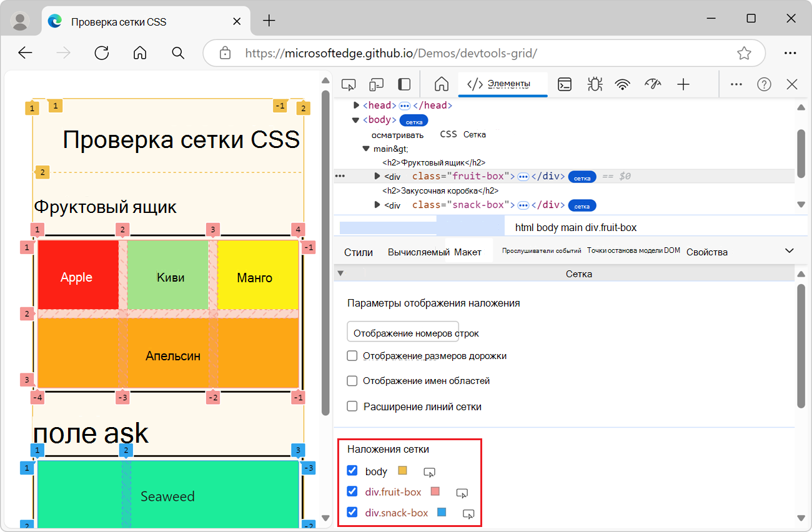Viewport: 812px width, 532px height.
Task: Toggle device emulation mode
Action: [377, 84]
